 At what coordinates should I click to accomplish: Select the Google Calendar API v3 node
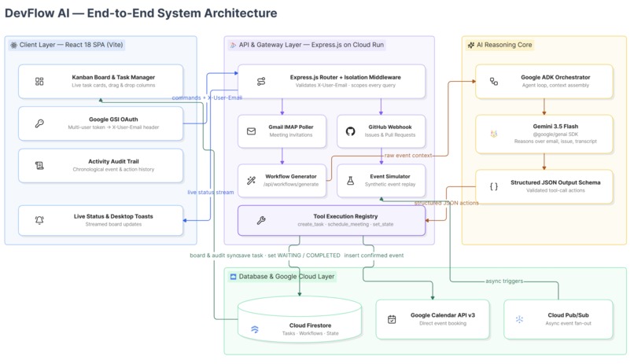pos(432,319)
